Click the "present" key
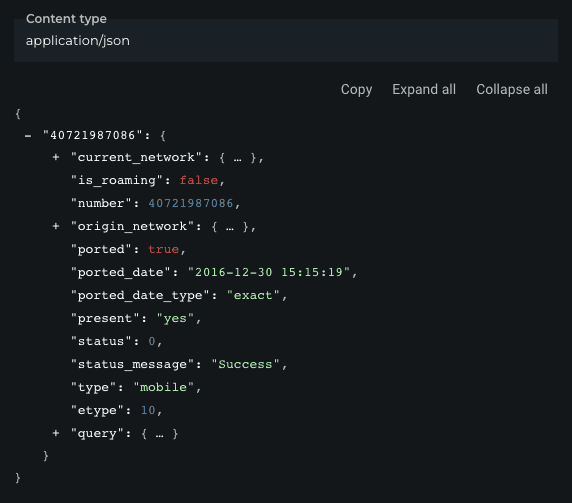 (x=105, y=318)
